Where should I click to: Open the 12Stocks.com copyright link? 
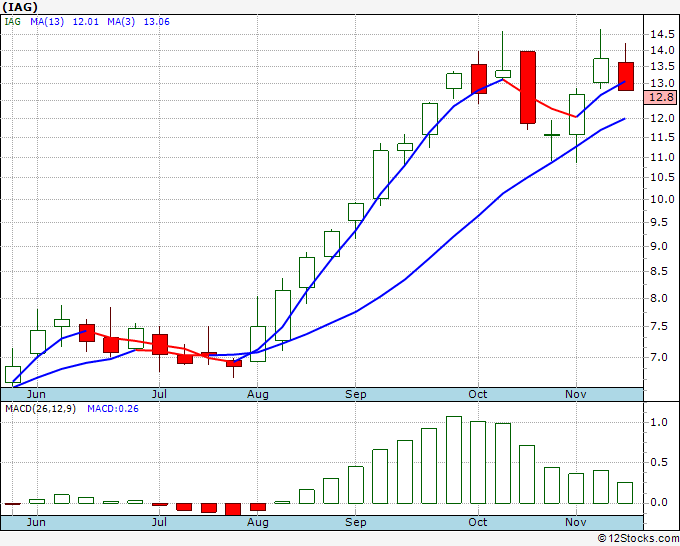[x=638, y=539]
